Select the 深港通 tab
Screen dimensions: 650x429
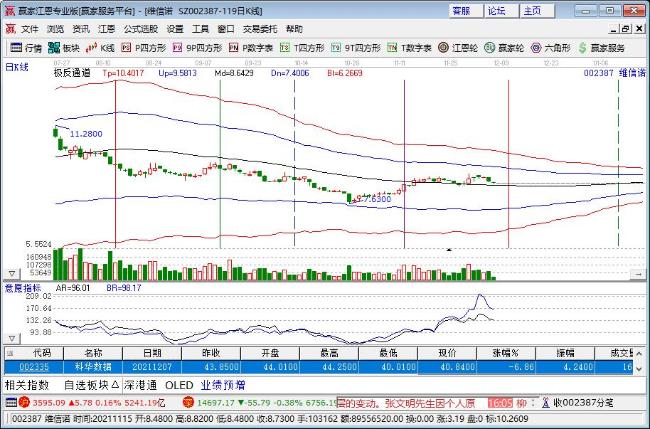click(x=141, y=385)
